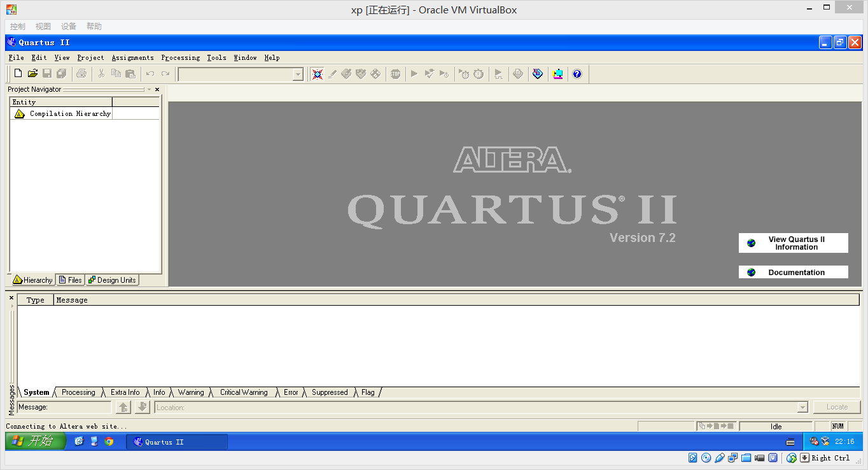This screenshot has height=470, width=868.
Task: Click the Chrome icon in quick launch
Action: click(109, 441)
